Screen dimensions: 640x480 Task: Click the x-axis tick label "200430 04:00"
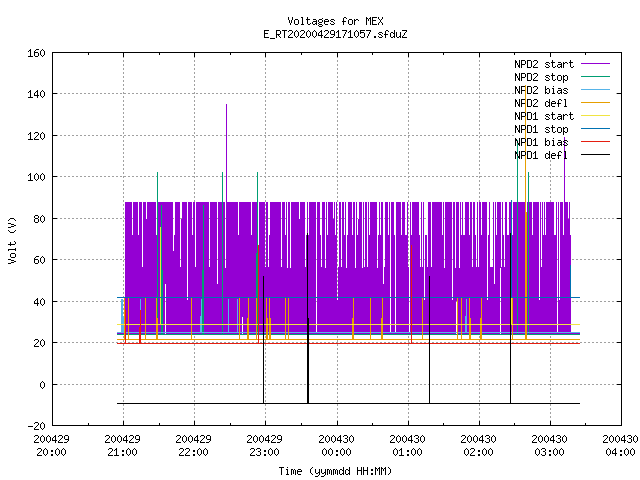[x=620, y=446]
